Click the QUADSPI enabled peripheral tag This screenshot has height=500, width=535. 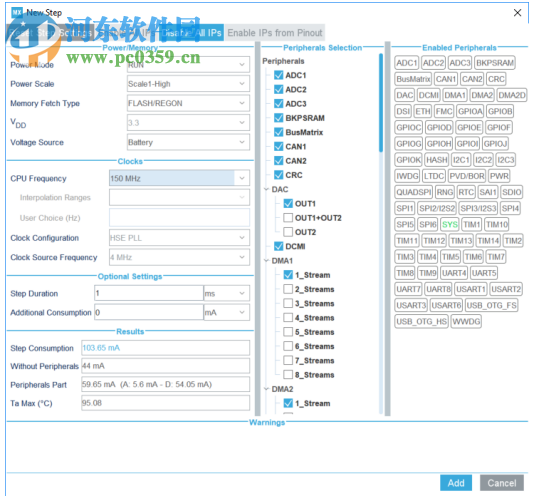414,192
